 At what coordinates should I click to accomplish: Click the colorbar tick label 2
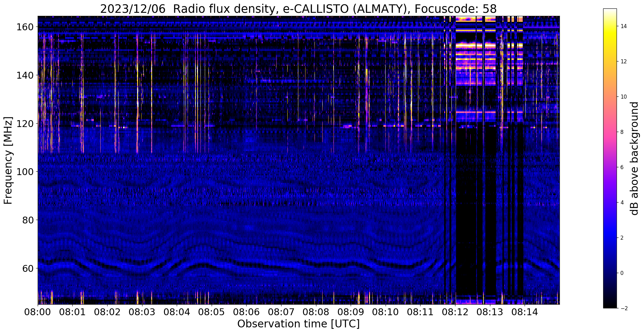tap(622, 238)
